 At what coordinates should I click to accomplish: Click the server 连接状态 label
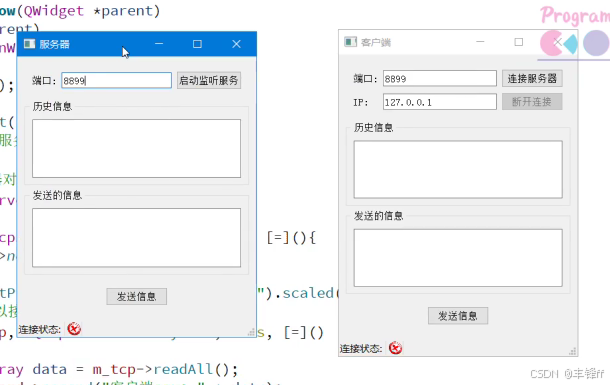[x=40, y=330]
